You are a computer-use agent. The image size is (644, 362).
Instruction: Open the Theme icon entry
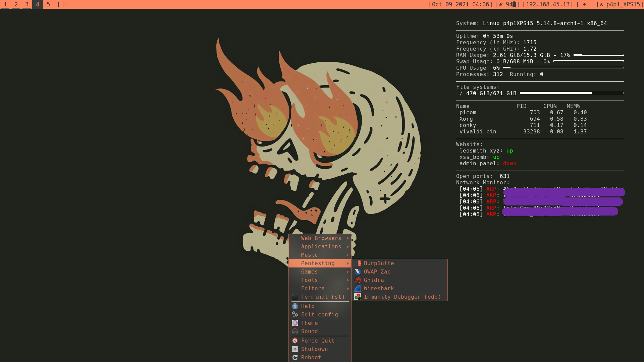[295, 323]
